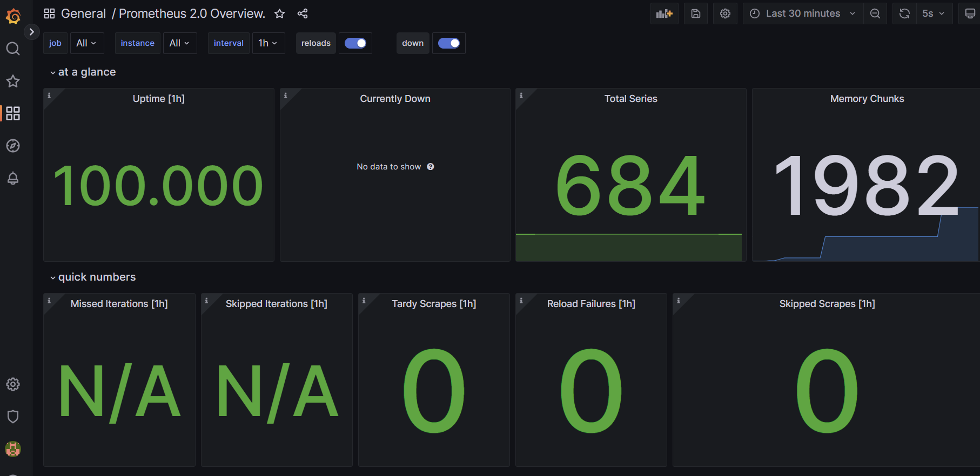Save the dashboard with the disk icon

point(696,13)
